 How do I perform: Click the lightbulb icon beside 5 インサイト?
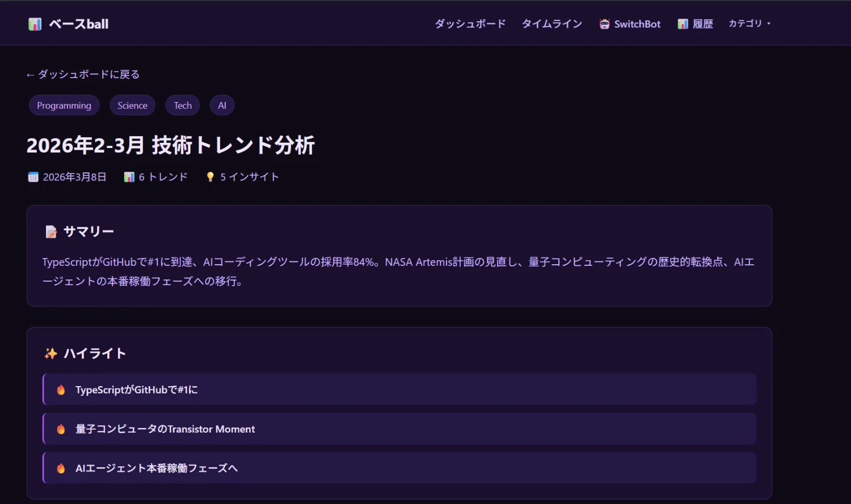[210, 177]
